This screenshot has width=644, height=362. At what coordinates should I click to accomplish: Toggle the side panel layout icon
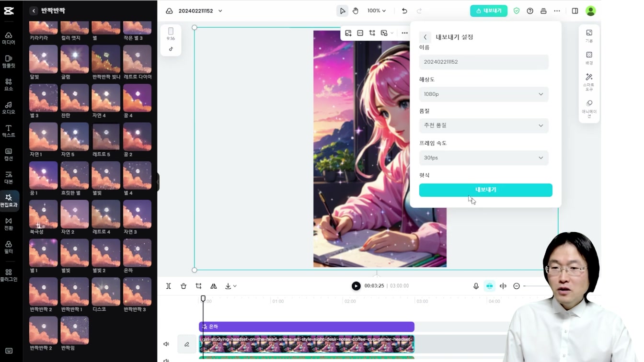575,11
